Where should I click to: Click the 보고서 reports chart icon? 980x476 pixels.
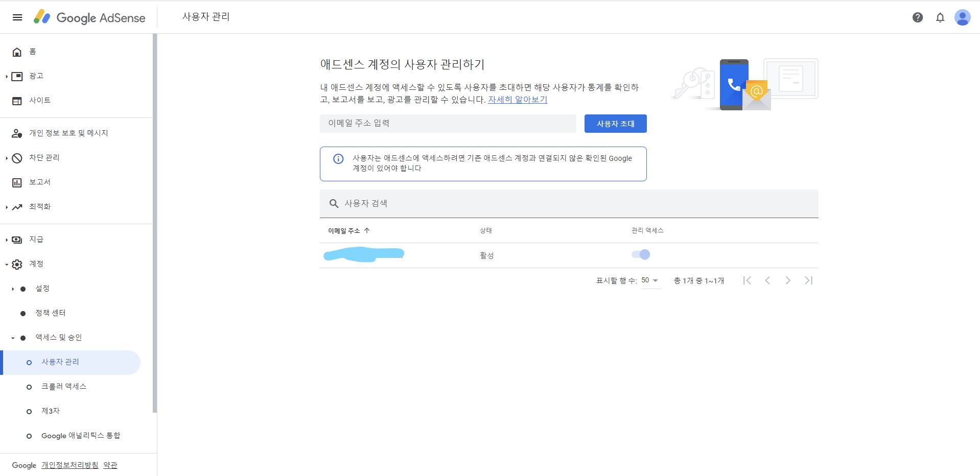pos(17,182)
